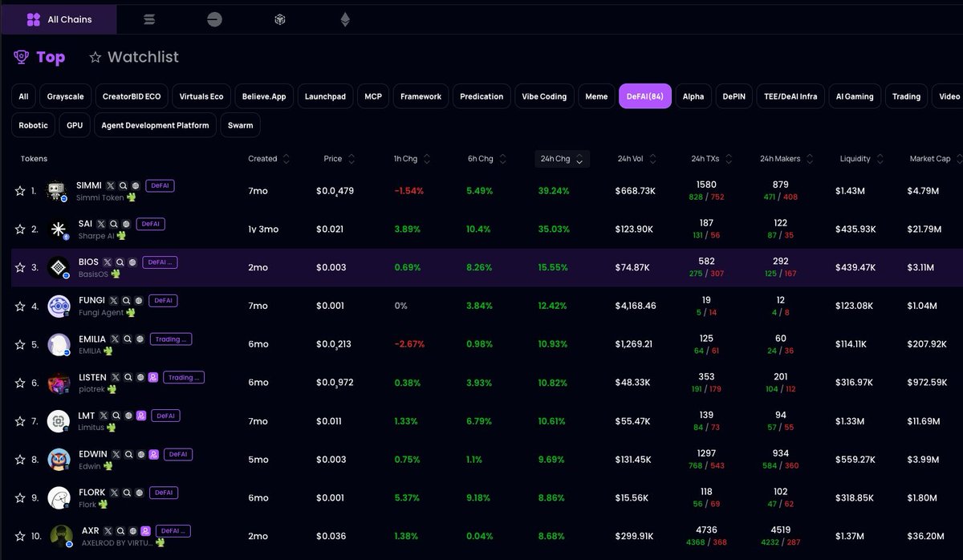This screenshot has height=560, width=963.
Task: Open FLORK's website globe icon
Action: (140, 493)
